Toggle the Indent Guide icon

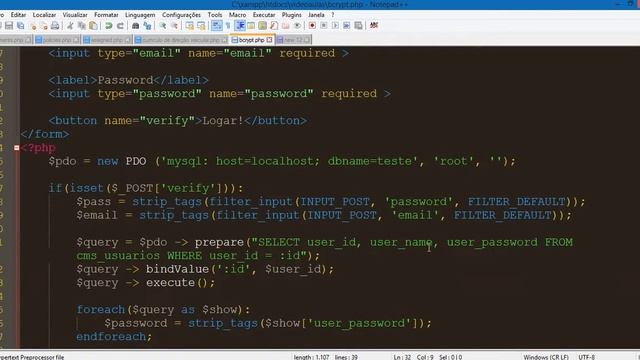pos(240,25)
